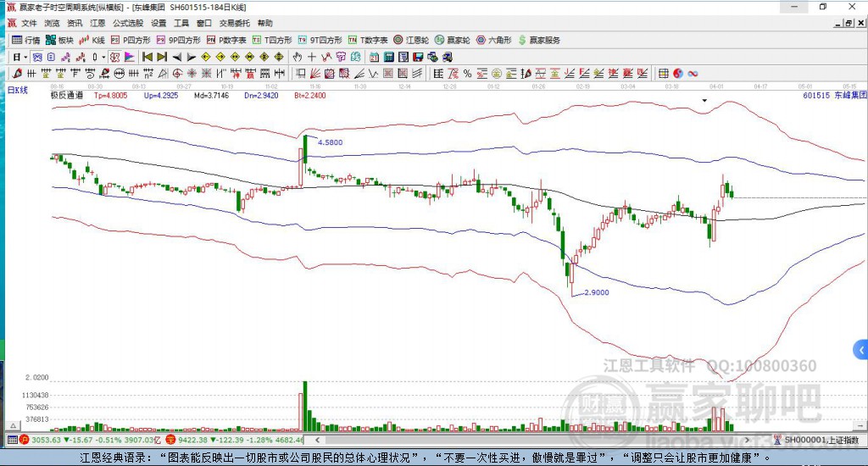This screenshot has height=466, width=868.
Task: Expand dropdown arrow next to the 0 icon
Action: (103, 57)
